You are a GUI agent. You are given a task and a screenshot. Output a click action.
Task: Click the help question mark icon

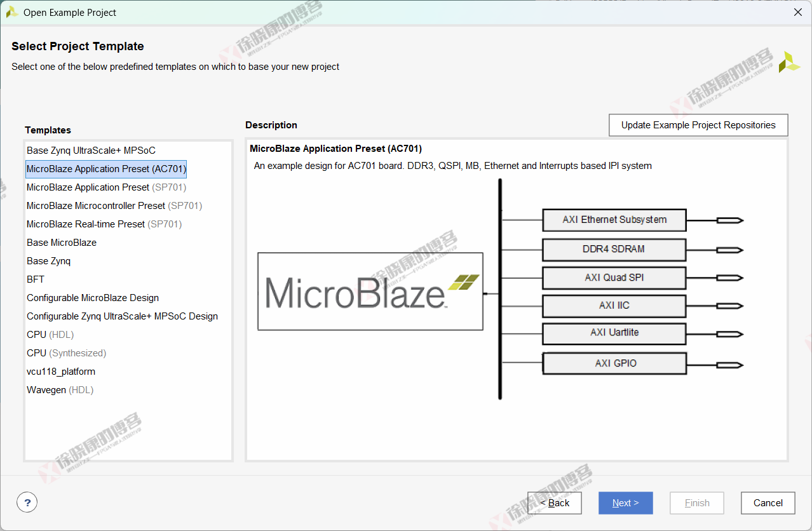coord(27,503)
